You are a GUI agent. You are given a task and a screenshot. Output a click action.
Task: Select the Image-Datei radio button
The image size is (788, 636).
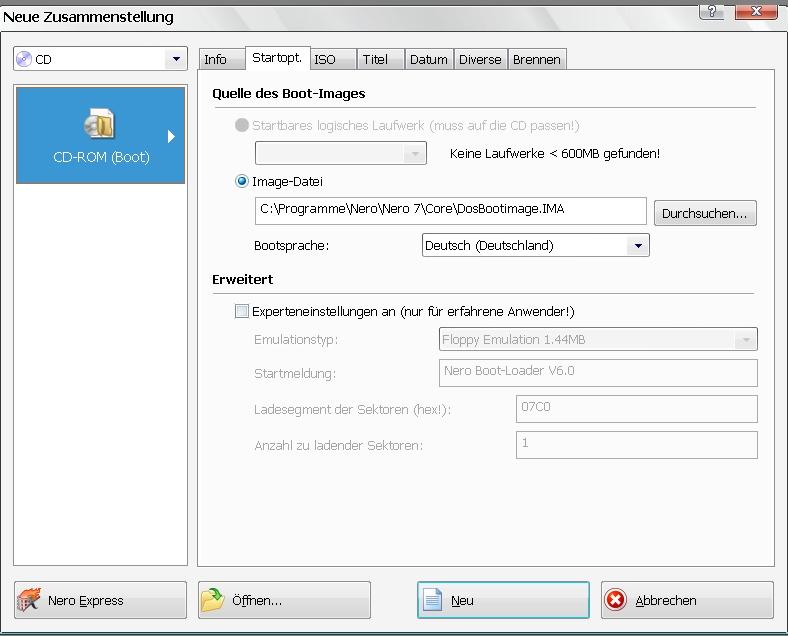242,181
